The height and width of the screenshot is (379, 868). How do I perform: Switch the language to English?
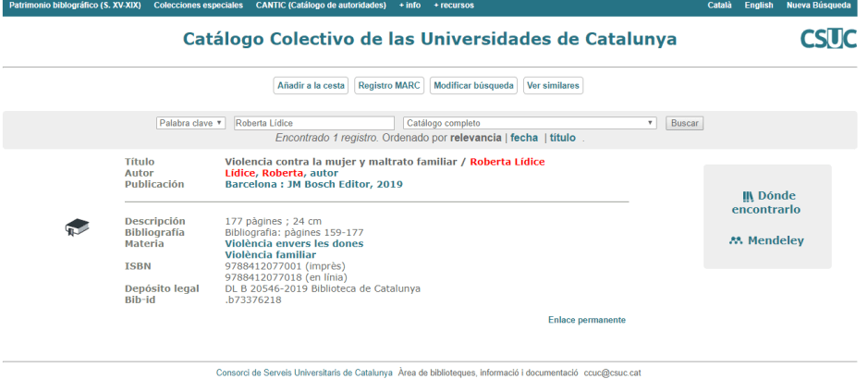point(758,6)
